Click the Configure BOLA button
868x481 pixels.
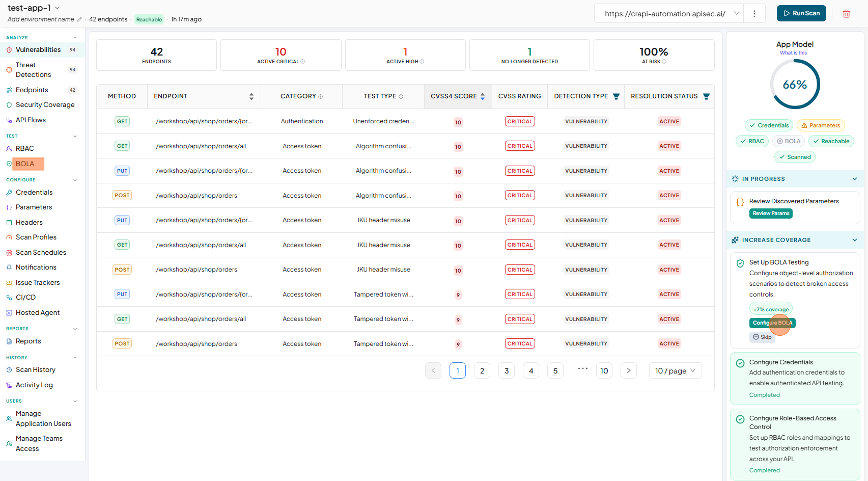pos(772,323)
